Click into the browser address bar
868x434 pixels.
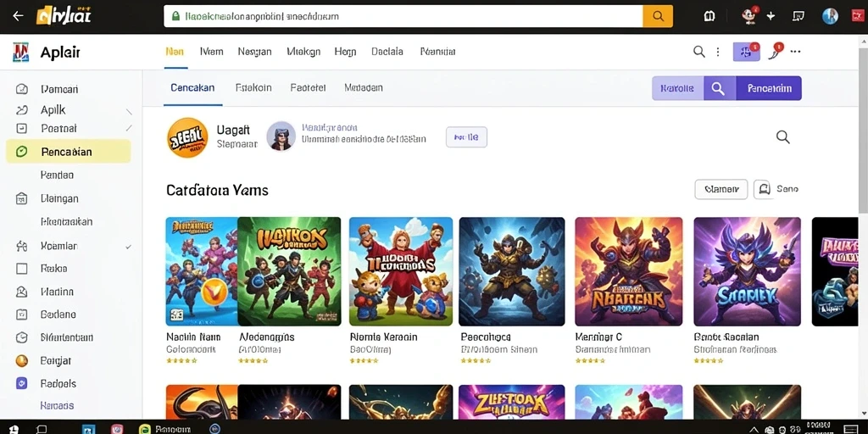(x=403, y=17)
